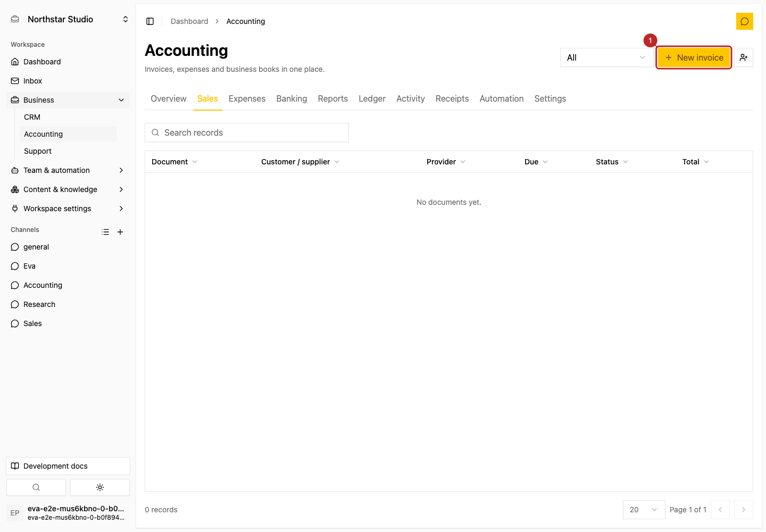The height and width of the screenshot is (532, 766).
Task: Click the New invoice button
Action: pos(694,57)
